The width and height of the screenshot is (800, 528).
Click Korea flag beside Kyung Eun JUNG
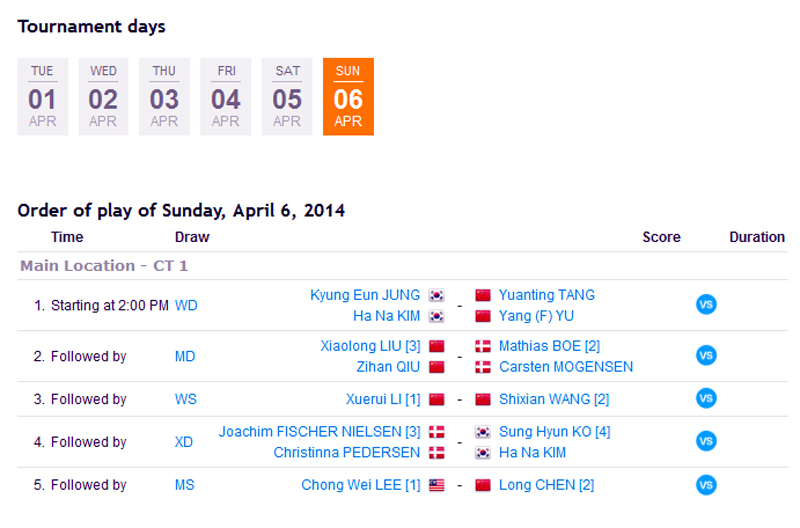(437, 295)
